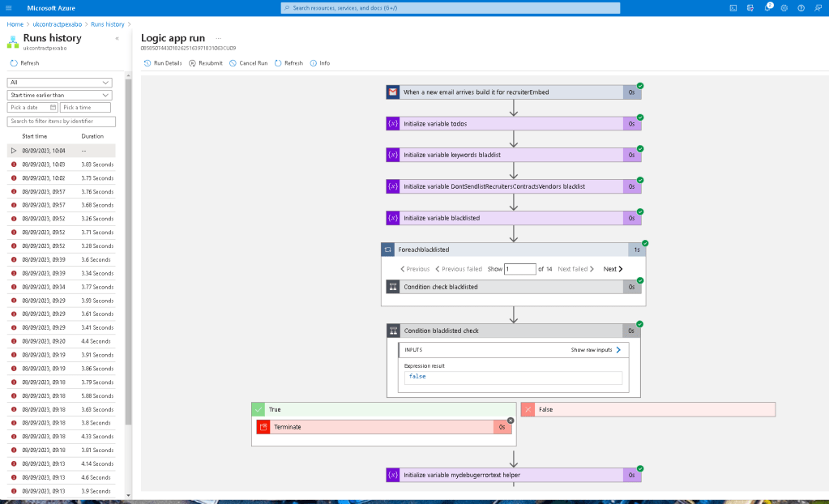Click Info in the run toolbar
The width and height of the screenshot is (829, 504).
coord(320,63)
